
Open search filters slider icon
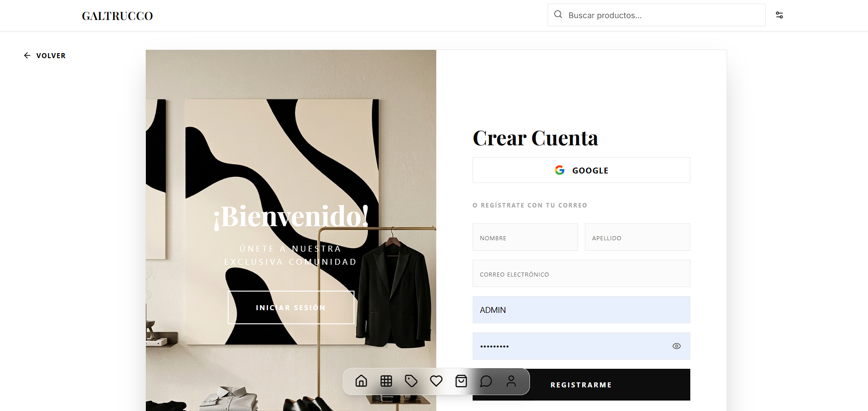[x=779, y=15]
